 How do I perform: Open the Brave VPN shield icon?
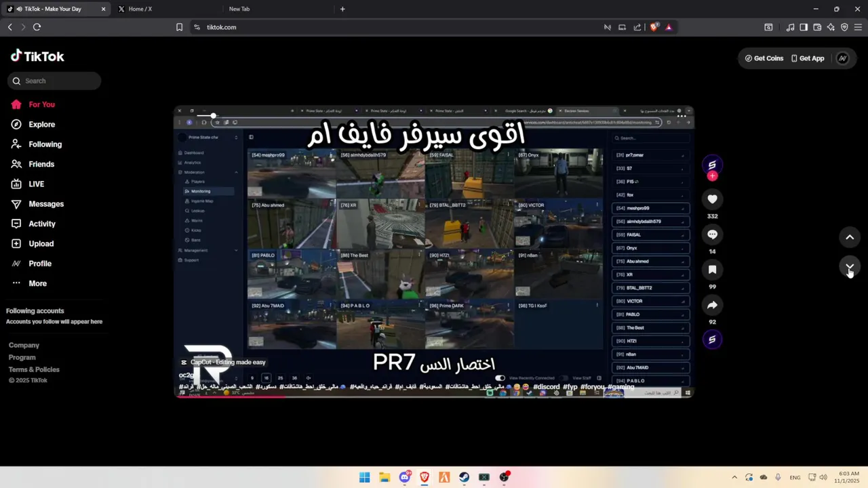844,27
